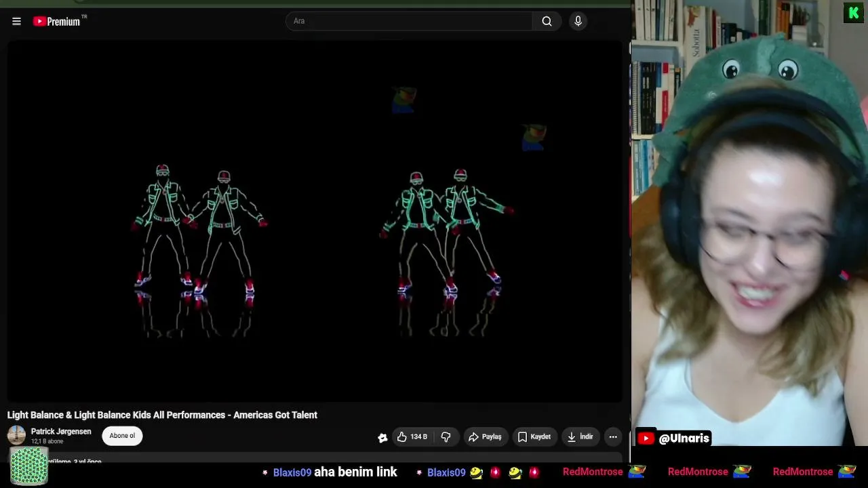The width and height of the screenshot is (868, 488).
Task: Click the @Ulnaris handle label
Action: (x=684, y=439)
